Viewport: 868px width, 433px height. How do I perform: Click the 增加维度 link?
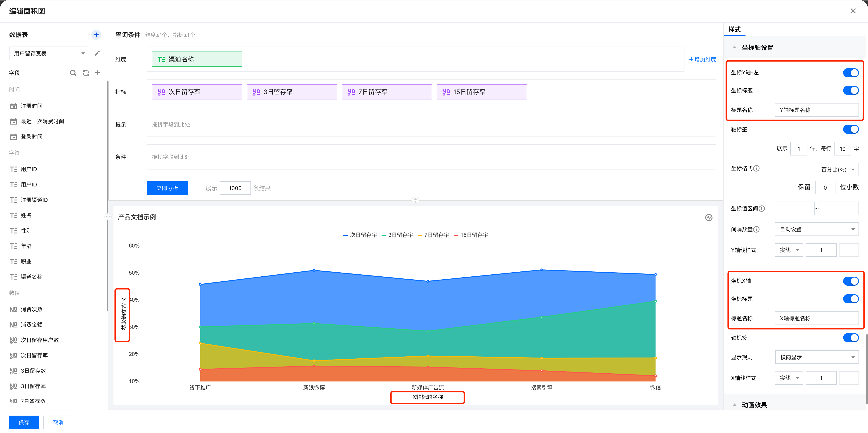[703, 59]
